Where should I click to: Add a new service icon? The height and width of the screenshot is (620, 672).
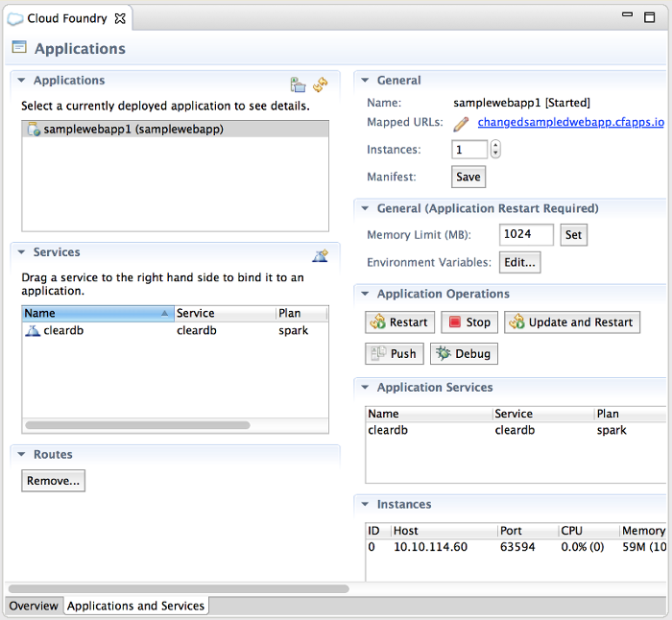coord(320,255)
